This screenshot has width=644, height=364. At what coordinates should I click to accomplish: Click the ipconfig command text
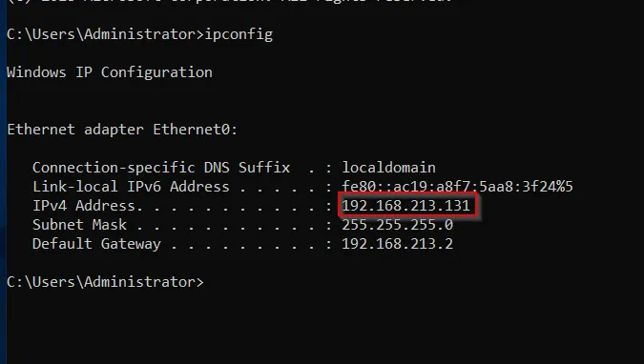pyautogui.click(x=239, y=34)
